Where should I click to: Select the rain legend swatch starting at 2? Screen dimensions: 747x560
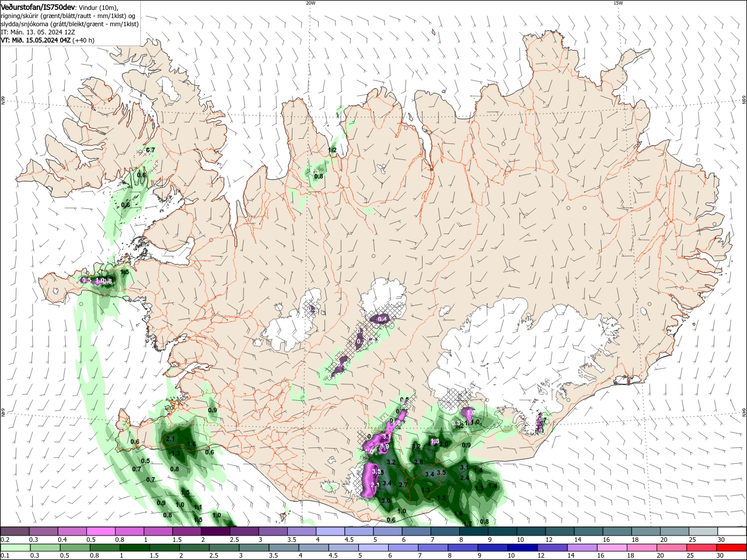[x=194, y=548]
